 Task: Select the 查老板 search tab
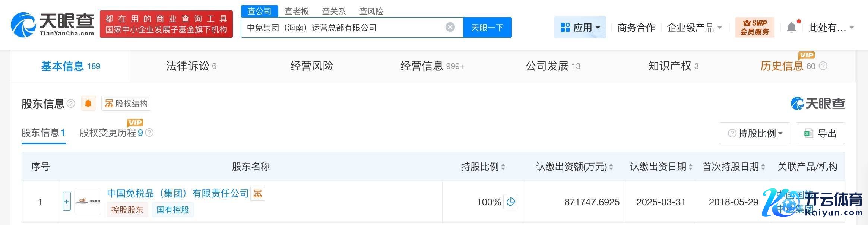pyautogui.click(x=297, y=11)
